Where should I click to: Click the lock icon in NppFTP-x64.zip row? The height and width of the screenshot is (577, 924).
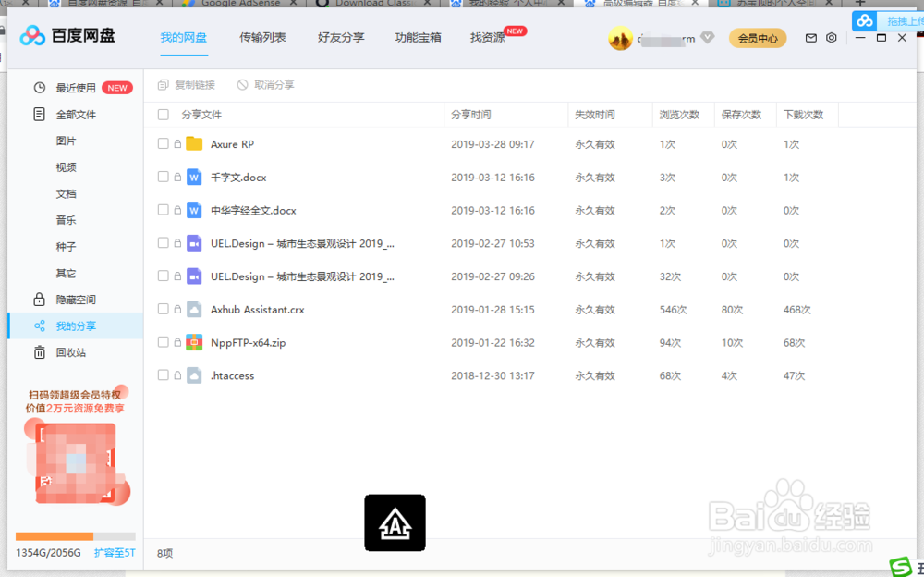click(177, 341)
